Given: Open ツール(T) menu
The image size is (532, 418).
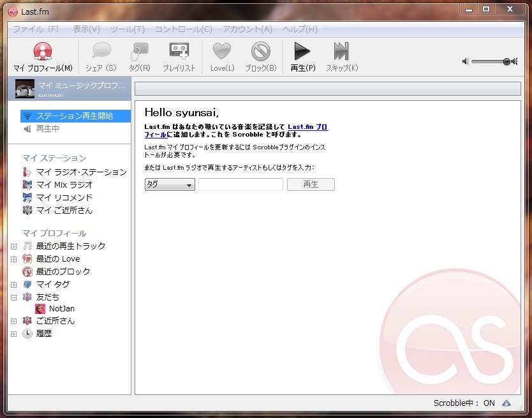Looking at the screenshot, I should [127, 29].
